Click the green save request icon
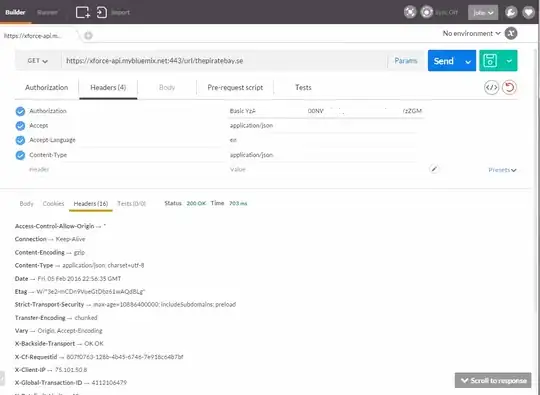The image size is (540, 395). 490,61
